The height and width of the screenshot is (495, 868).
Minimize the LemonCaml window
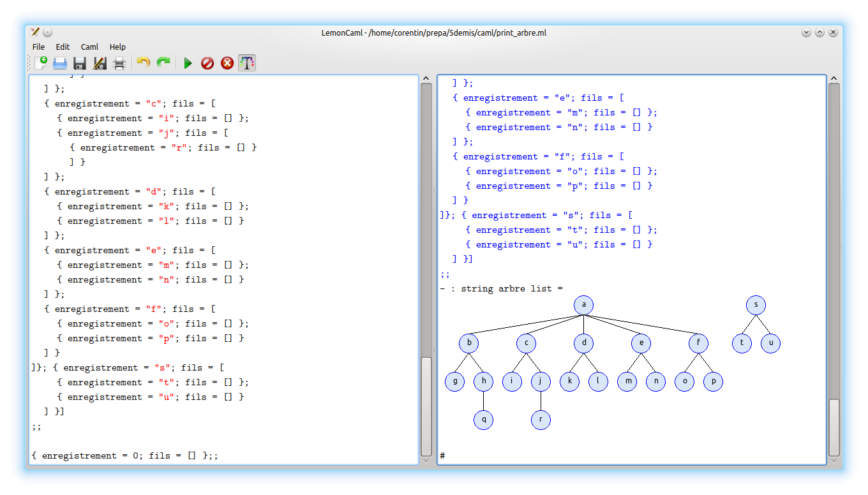[806, 33]
